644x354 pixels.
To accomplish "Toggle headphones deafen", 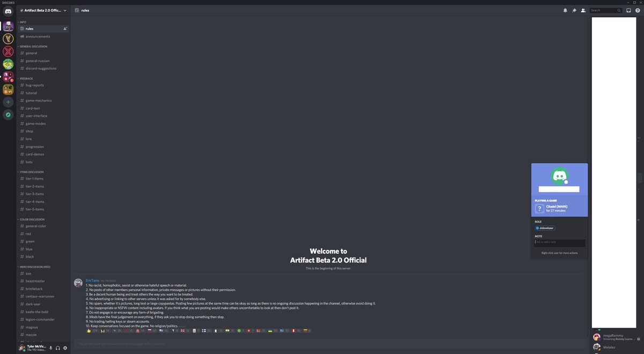I will tap(58, 348).
